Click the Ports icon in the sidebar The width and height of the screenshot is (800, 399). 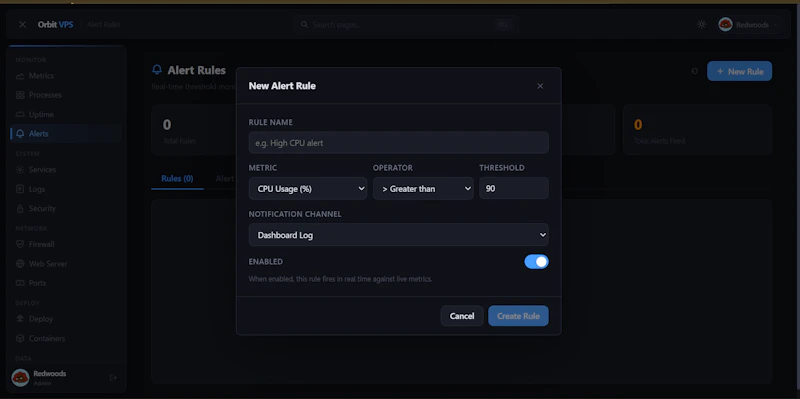pos(20,283)
